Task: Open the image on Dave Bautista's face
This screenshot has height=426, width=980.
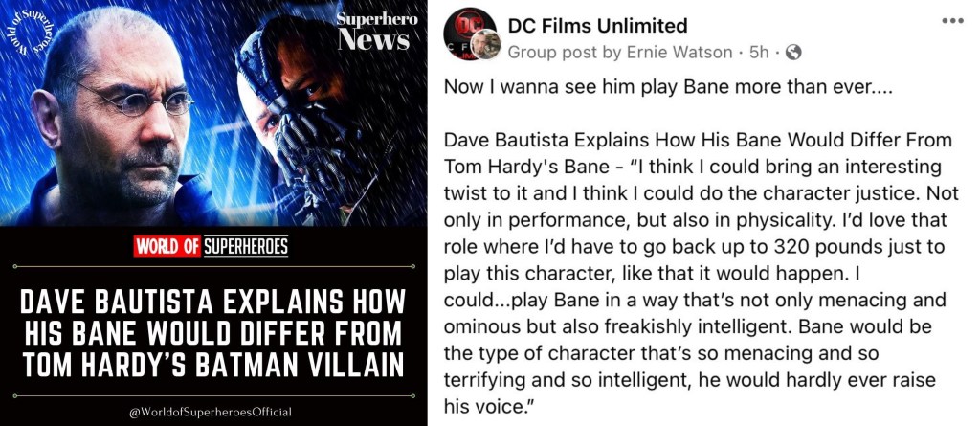Action: click(119, 119)
